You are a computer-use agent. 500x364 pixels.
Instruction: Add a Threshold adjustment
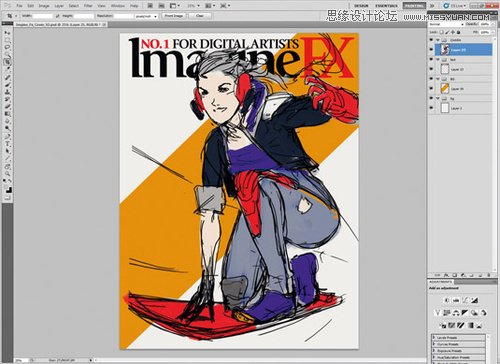coord(461,325)
